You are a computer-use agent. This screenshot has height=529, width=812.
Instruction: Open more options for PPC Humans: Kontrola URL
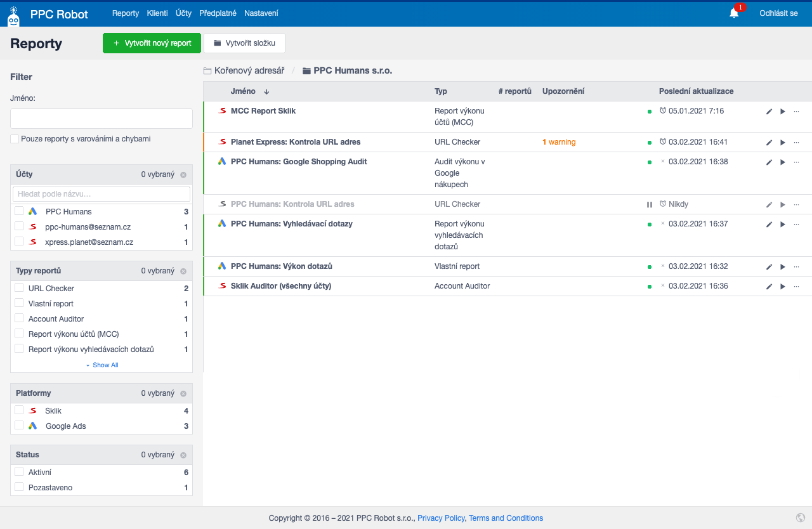[796, 204]
